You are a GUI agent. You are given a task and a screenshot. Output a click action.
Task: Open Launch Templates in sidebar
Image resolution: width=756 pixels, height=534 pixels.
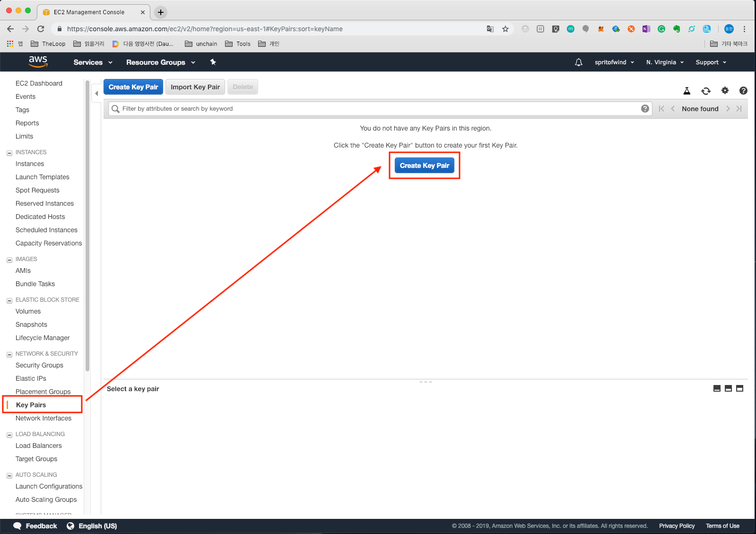click(42, 177)
